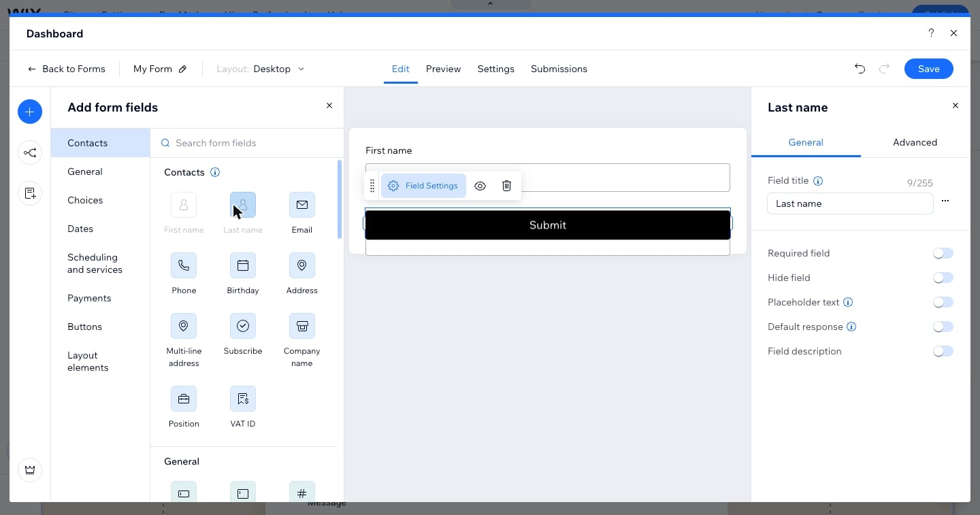Add the Address field icon

pyautogui.click(x=302, y=265)
